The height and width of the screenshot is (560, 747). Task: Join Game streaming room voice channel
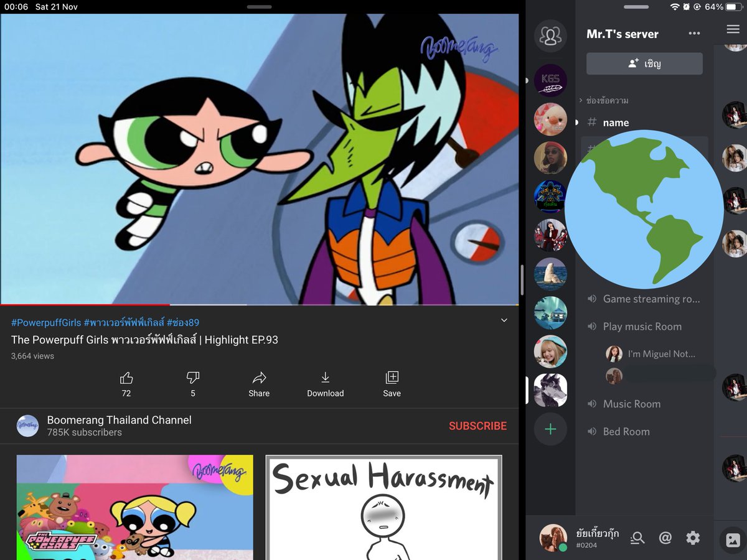(644, 299)
